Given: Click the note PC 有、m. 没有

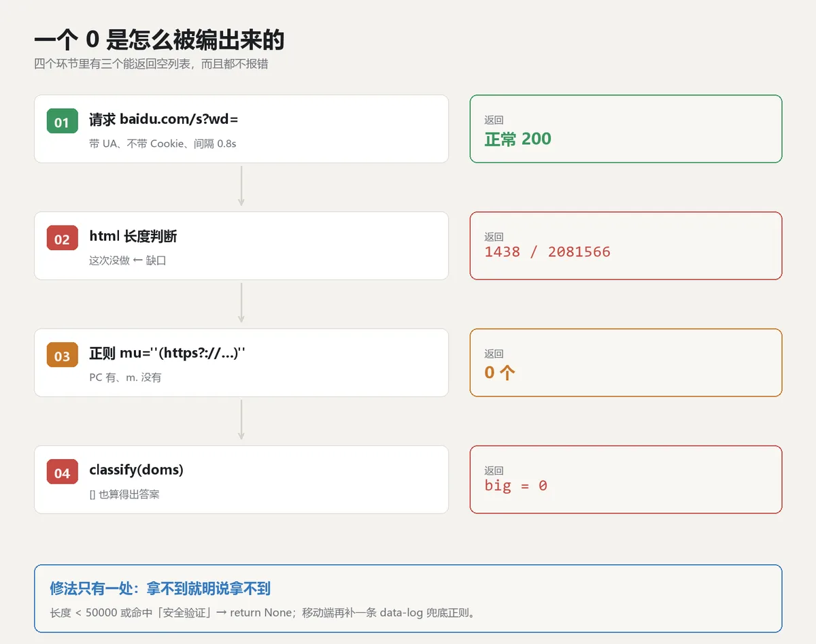Looking at the screenshot, I should coord(125,377).
